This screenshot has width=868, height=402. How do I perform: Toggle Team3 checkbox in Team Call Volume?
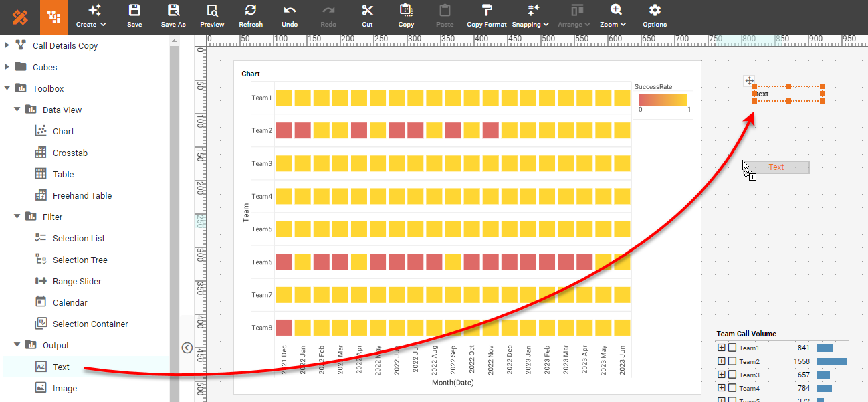tap(732, 375)
